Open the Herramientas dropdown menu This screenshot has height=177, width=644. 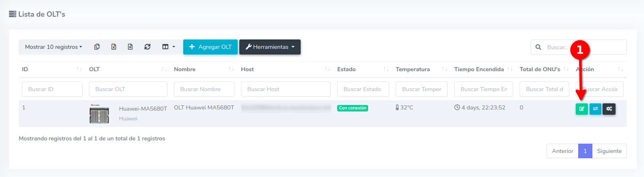(x=270, y=47)
